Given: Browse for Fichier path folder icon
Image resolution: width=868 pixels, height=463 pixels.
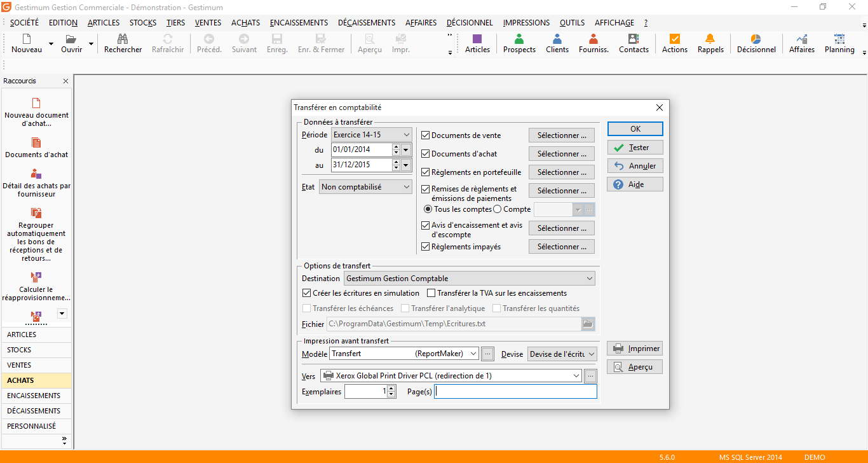Looking at the screenshot, I should coord(588,324).
